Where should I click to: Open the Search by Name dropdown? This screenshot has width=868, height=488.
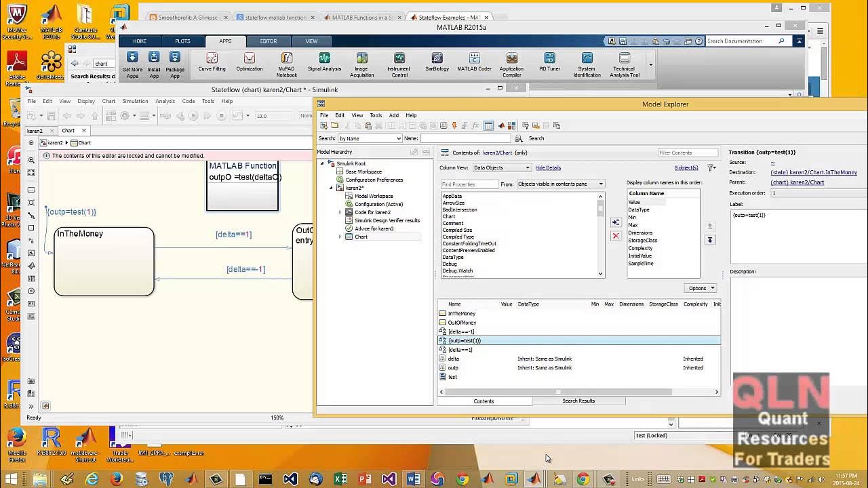pyautogui.click(x=370, y=138)
